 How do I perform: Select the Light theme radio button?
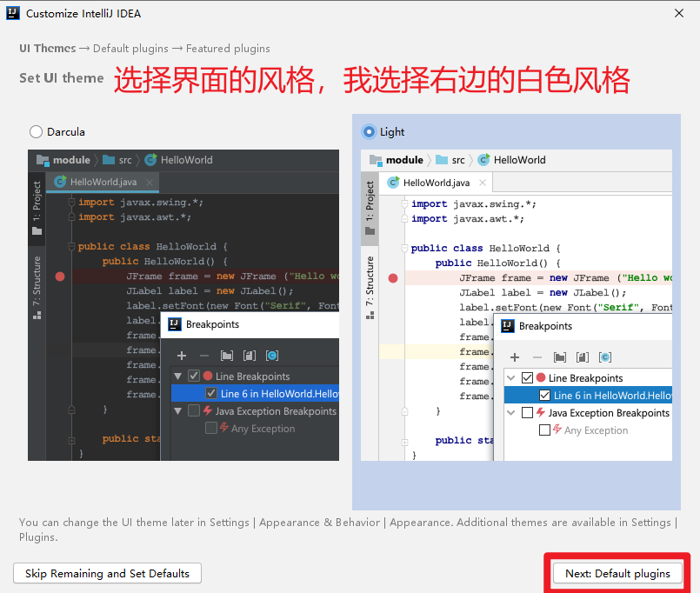pos(369,131)
